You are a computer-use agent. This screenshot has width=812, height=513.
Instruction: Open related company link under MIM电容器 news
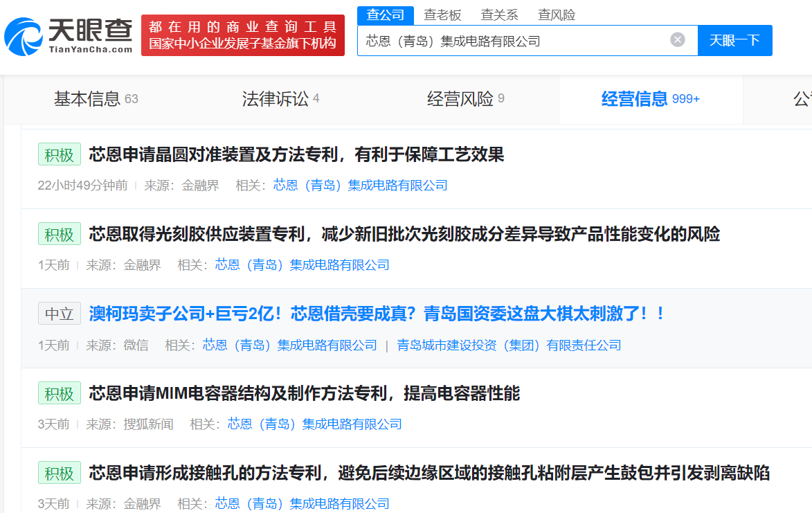coord(315,424)
